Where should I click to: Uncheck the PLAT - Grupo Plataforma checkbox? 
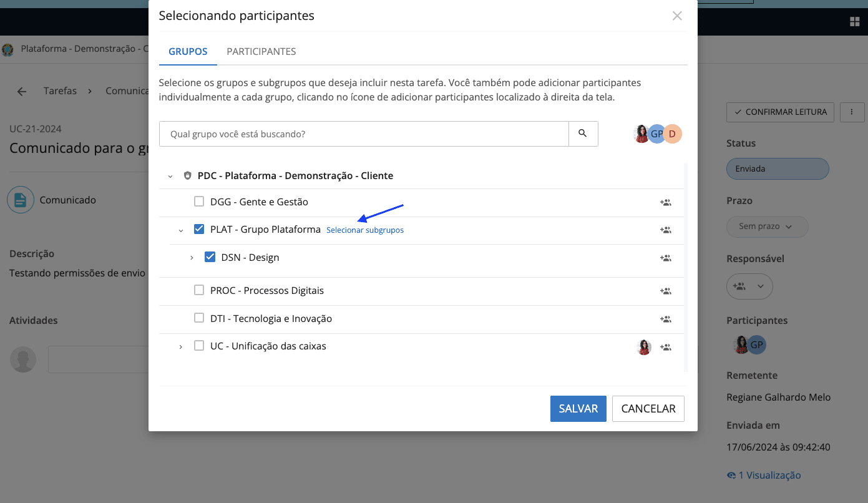click(x=199, y=229)
